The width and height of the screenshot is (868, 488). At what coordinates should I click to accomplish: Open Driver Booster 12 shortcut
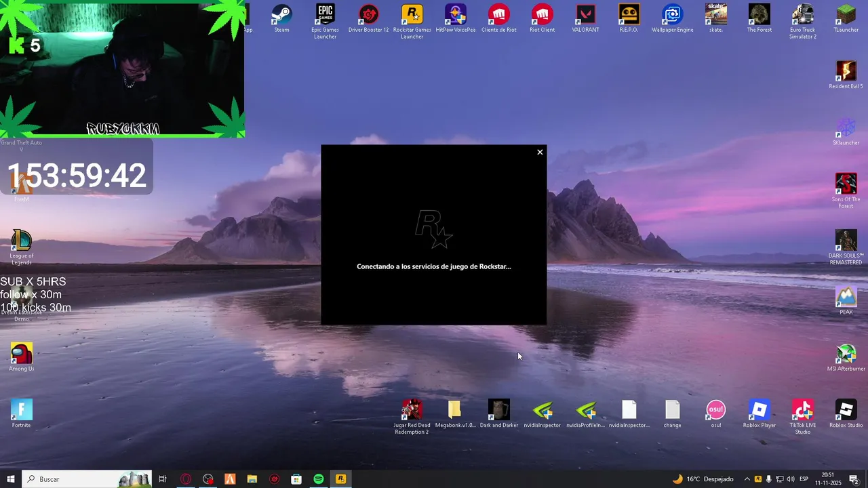tap(369, 18)
